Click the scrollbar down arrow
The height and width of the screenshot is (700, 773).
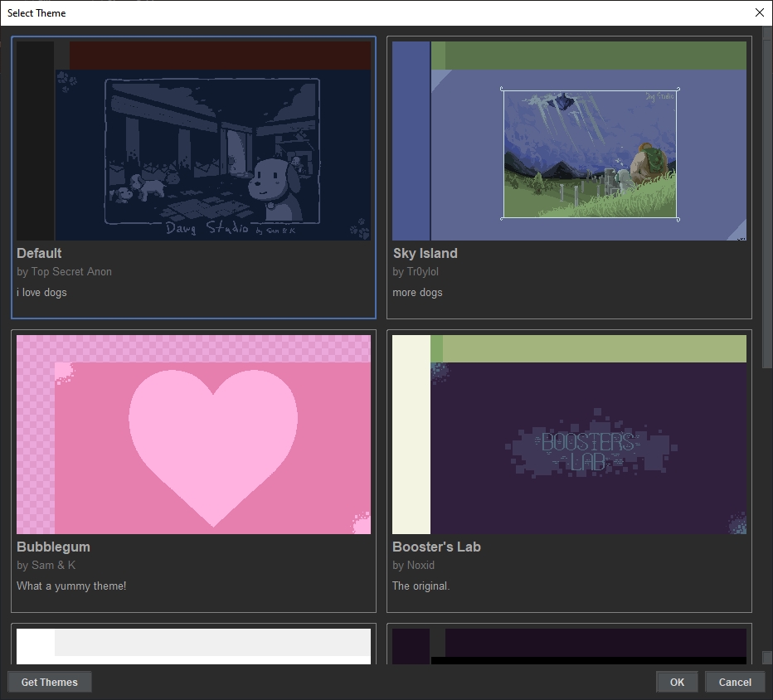point(767,658)
